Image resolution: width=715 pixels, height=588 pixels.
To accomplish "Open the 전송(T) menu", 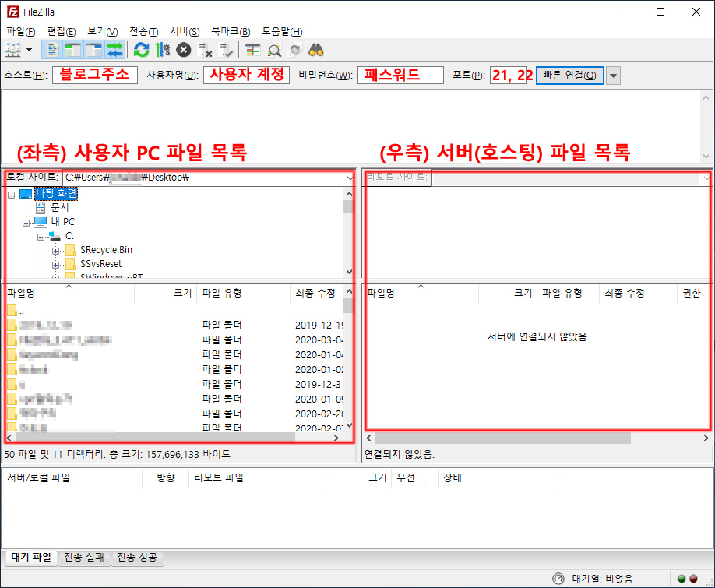I will pos(143,31).
